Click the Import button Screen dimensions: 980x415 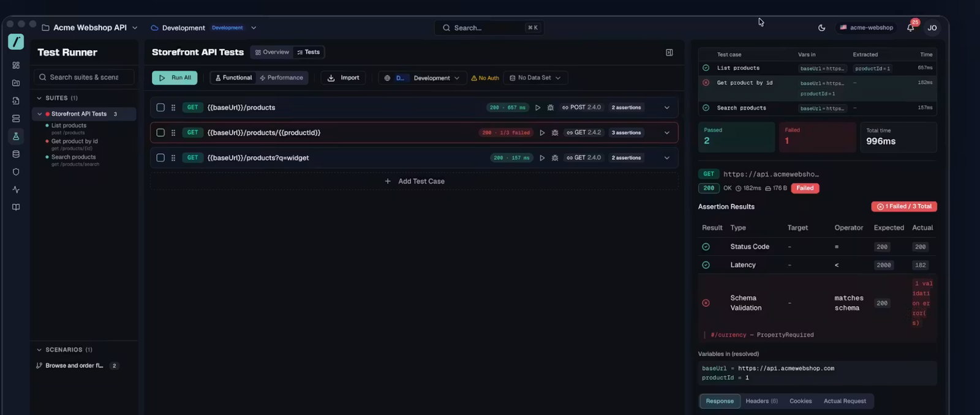[343, 78]
